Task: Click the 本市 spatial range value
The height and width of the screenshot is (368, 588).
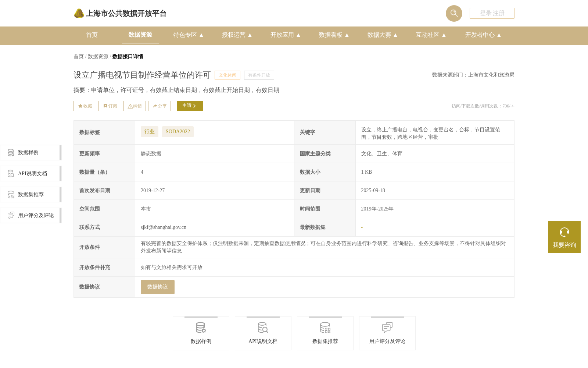Action: pyautogui.click(x=146, y=209)
